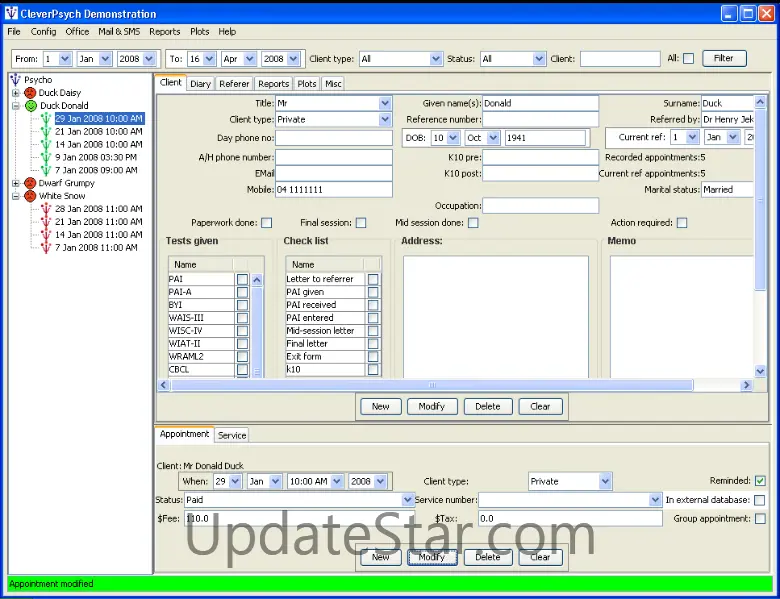Screen dimensions: 780x599
Task: Click green icon of 9 Jan 2008 03:30 PM
Action: pyautogui.click(x=46, y=157)
